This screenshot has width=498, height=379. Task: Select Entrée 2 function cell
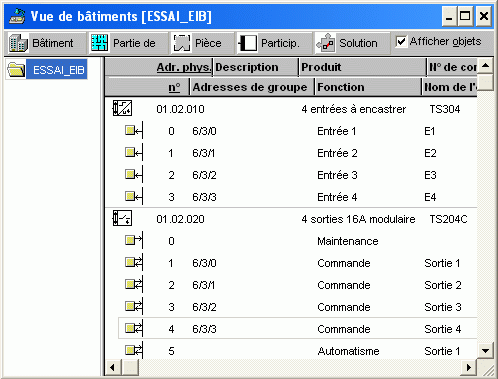point(337,153)
